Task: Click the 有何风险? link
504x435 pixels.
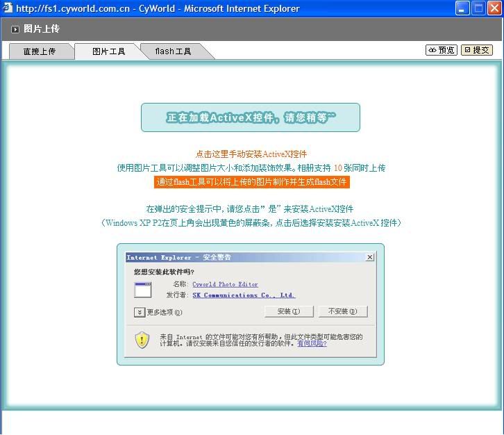Action: coord(312,344)
